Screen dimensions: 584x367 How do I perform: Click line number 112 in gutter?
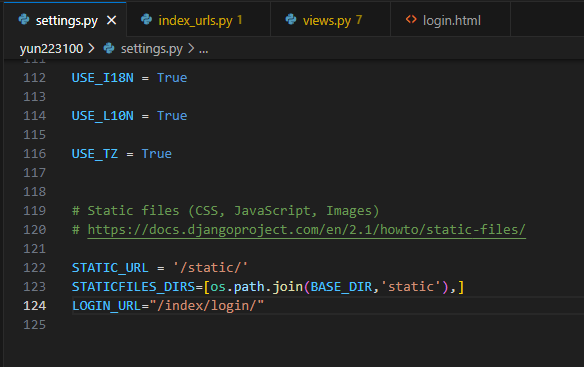coord(35,77)
